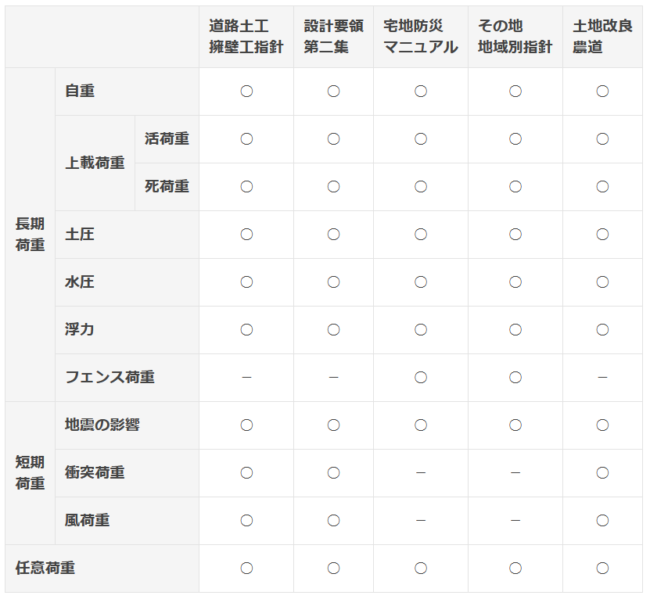The image size is (650, 599).
Task: Click the 死荷重 circle under 宅地防災 マニュアル
Action: 421,187
